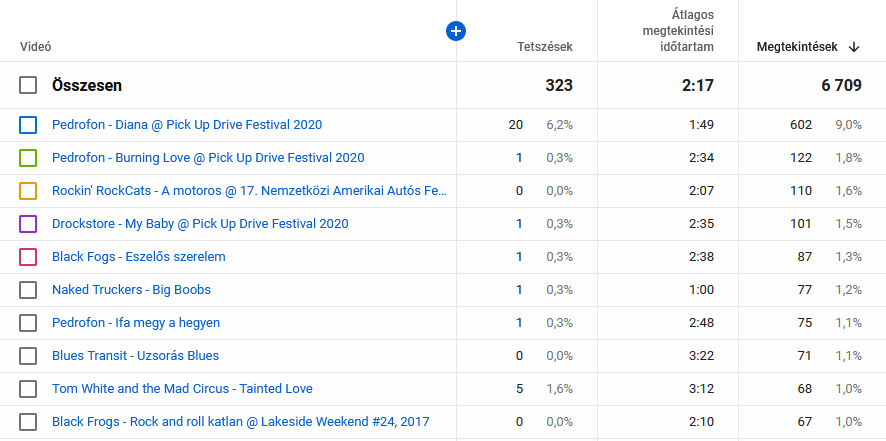Click the Tetszések column header
The image size is (886, 441).
(544, 47)
